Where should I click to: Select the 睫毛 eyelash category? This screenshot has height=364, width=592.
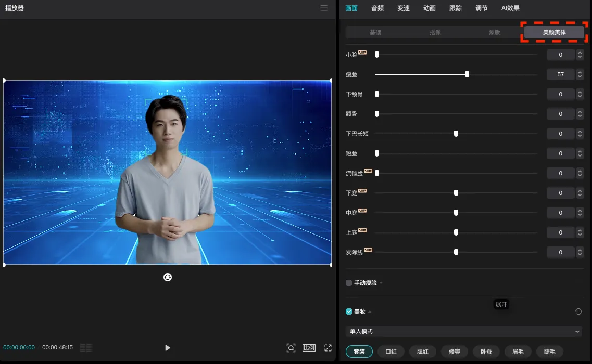click(549, 352)
